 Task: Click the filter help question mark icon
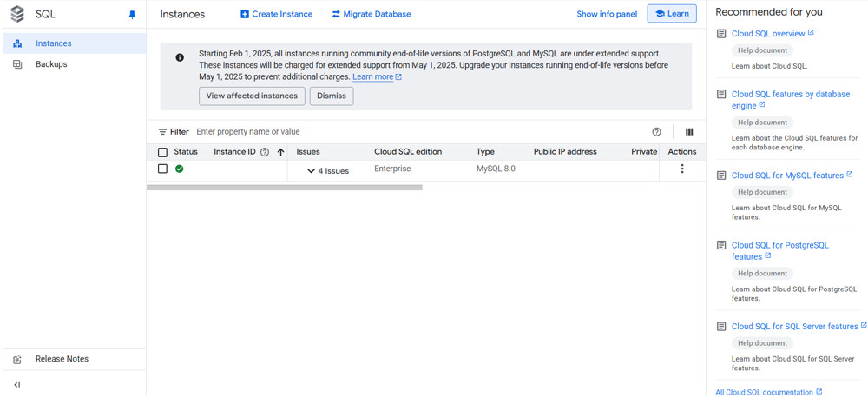(656, 132)
